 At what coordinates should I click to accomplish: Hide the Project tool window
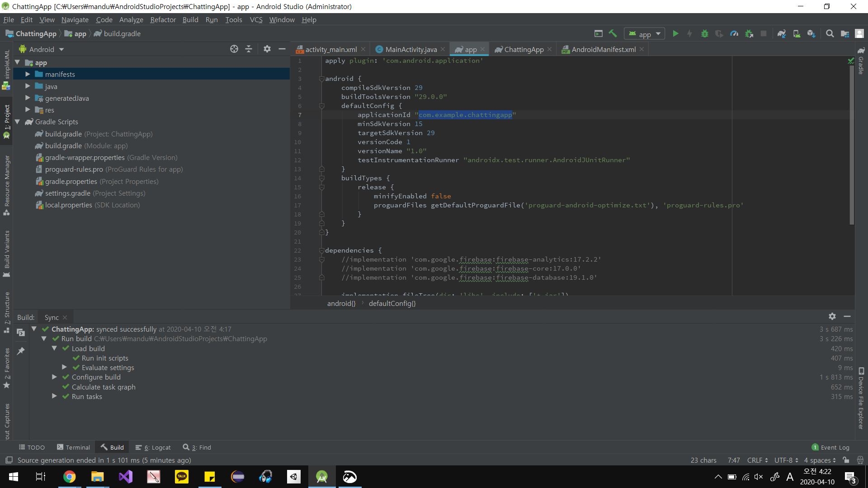tap(282, 49)
